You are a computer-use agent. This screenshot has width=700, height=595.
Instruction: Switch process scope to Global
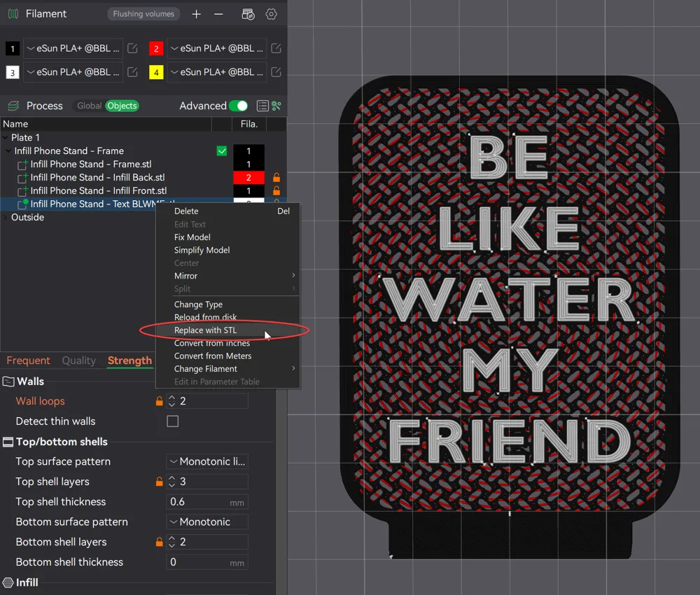89,106
